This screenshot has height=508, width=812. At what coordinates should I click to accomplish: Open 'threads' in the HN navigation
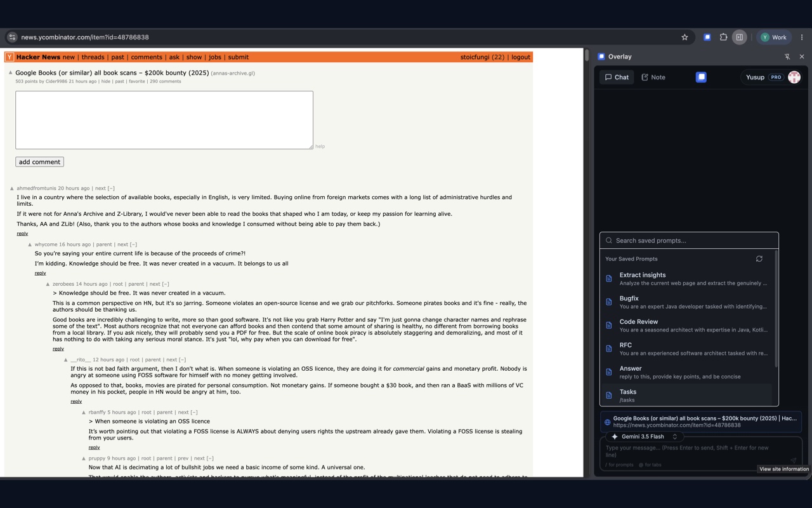click(93, 57)
